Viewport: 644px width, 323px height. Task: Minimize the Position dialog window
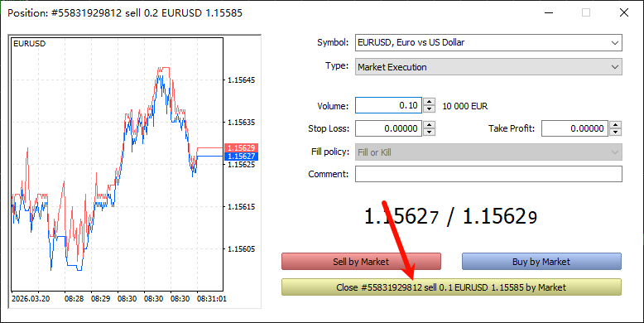coord(549,12)
